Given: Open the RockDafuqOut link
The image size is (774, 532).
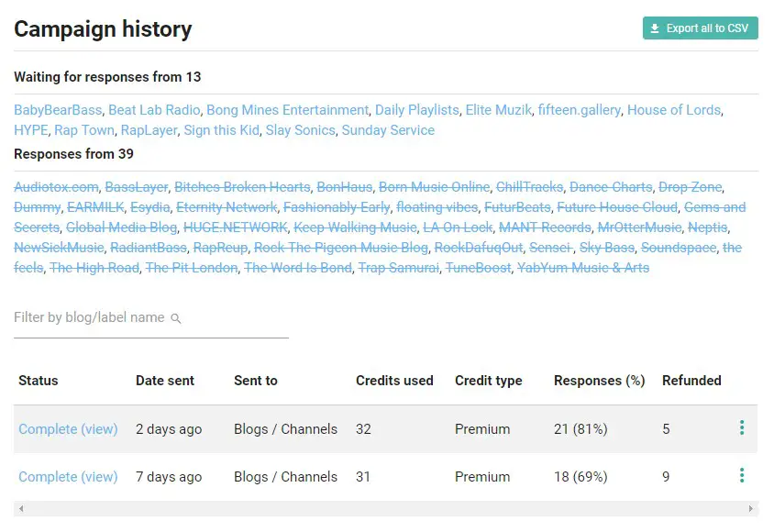Looking at the screenshot, I should pyautogui.click(x=479, y=248).
